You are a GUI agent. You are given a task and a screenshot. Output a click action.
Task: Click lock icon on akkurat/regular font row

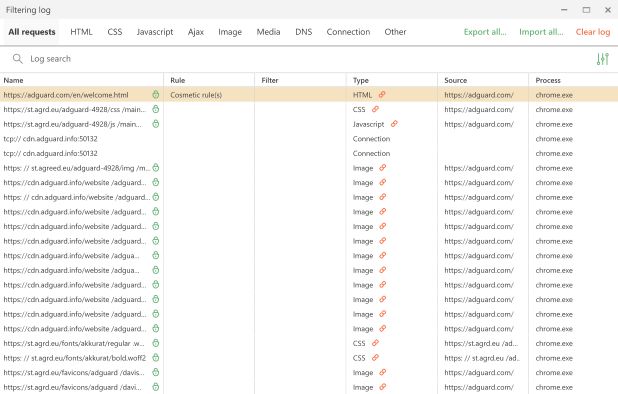click(156, 343)
